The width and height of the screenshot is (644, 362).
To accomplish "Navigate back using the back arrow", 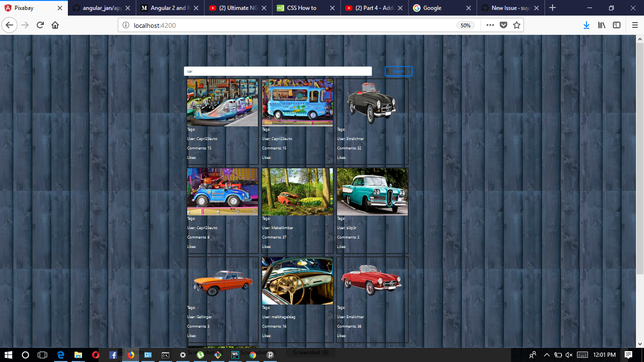I will (9, 25).
